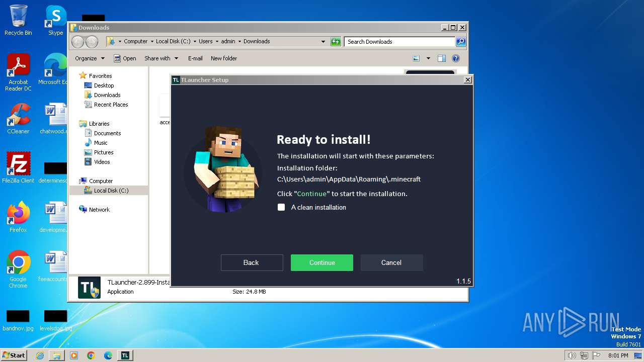Select the levelsdog.jpg desktop file
Viewport: 644px width, 362px height.
[55, 321]
